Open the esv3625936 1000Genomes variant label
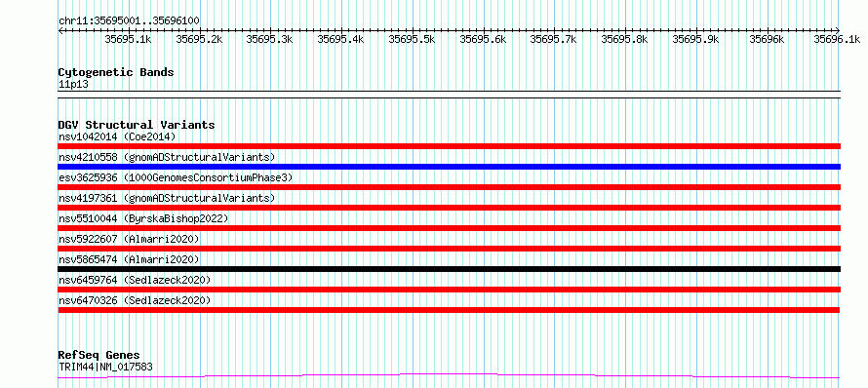This screenshot has width=868, height=388. pos(176,177)
